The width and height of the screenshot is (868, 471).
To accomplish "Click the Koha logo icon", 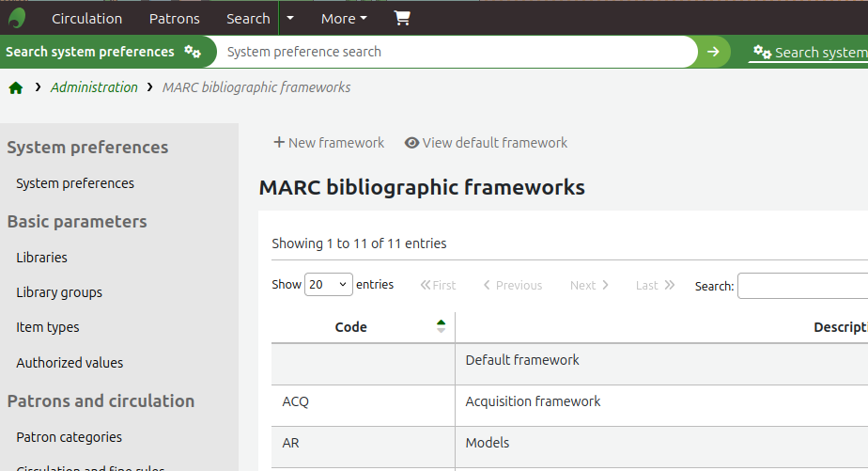I will 17,18.
